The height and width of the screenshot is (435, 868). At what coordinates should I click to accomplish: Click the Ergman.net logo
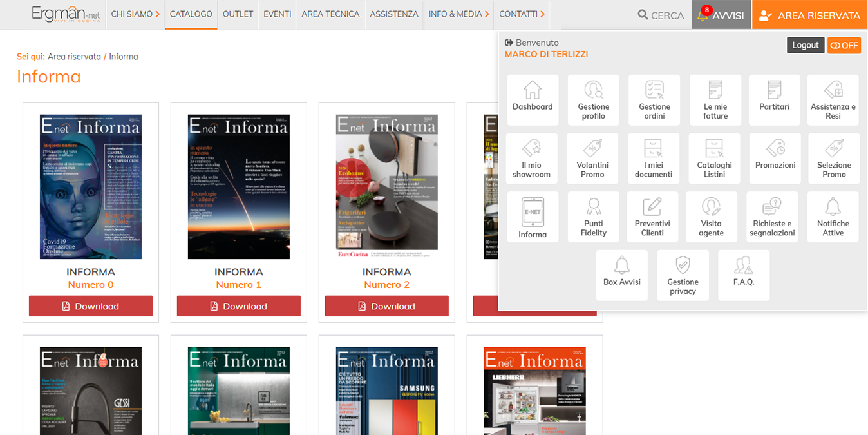point(66,14)
